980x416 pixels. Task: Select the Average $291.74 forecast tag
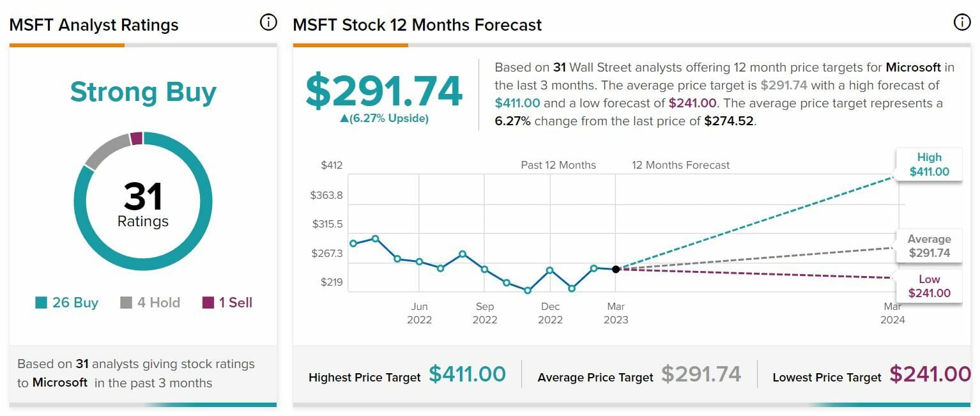[929, 246]
